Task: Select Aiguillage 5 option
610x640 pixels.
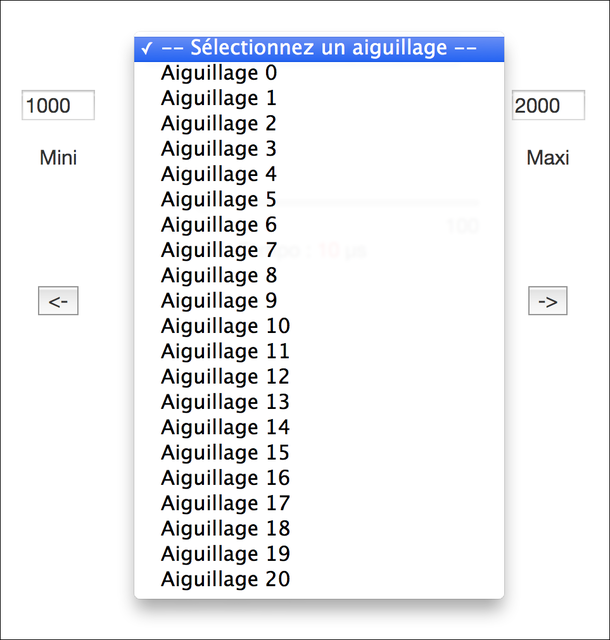Action: [319, 200]
